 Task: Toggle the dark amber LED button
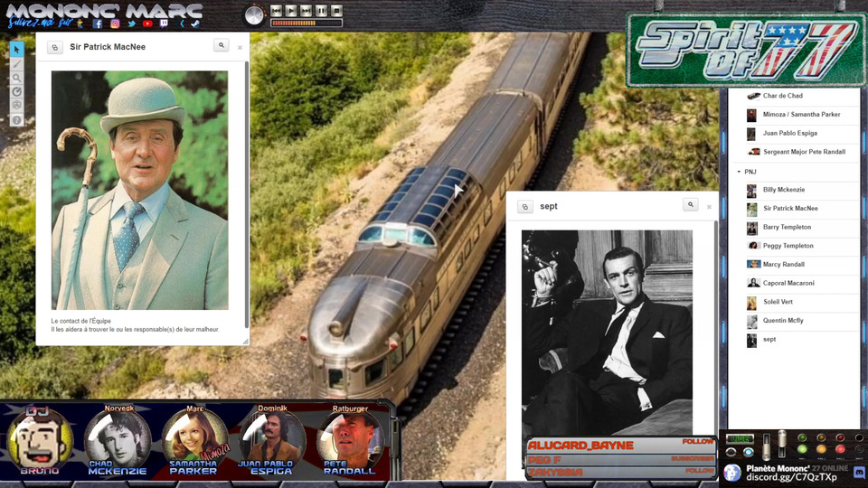[x=821, y=437]
